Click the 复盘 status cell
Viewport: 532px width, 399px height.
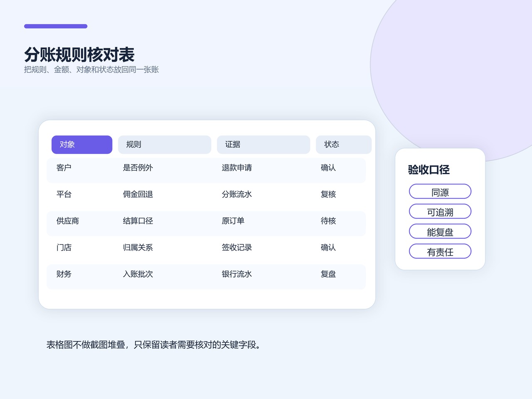[328, 274]
